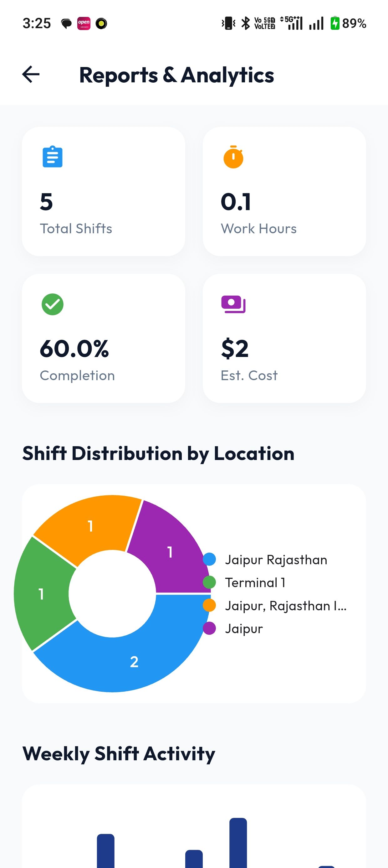This screenshot has height=868, width=388.
Task: Tap the 60.0% Completion value
Action: pos(74,349)
